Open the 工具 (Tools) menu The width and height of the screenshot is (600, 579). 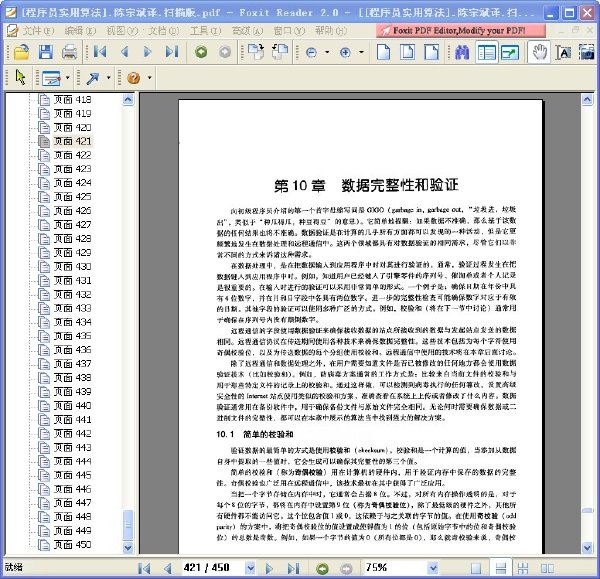pos(205,31)
